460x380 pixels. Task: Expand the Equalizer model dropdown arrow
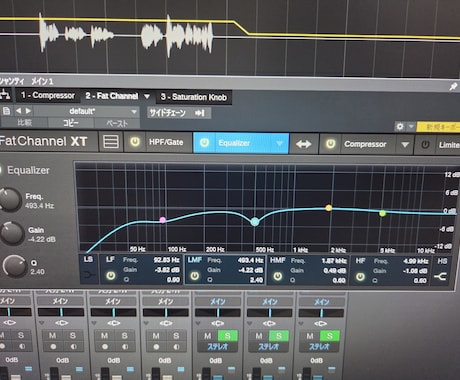[x=279, y=144]
